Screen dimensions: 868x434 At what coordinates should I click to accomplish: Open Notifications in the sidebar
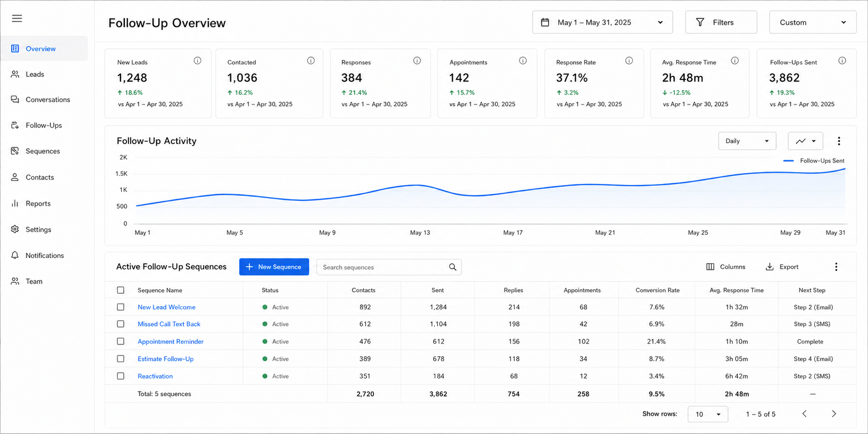coord(44,255)
